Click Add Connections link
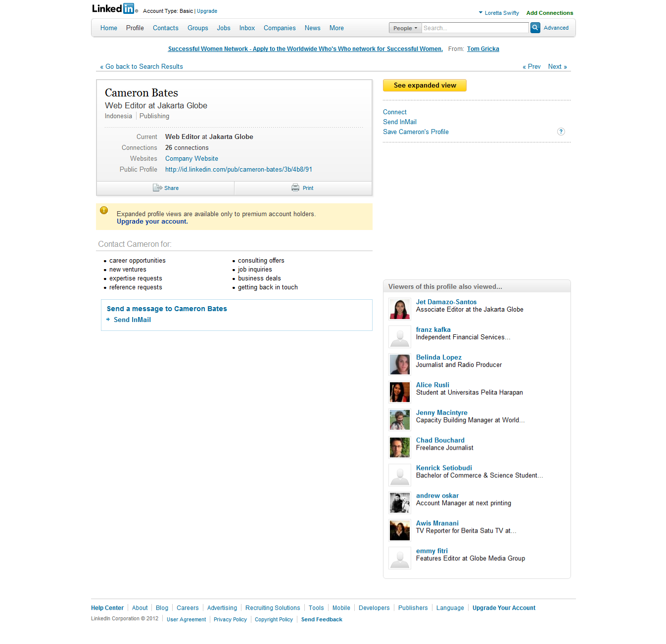666x644 pixels. (x=550, y=13)
